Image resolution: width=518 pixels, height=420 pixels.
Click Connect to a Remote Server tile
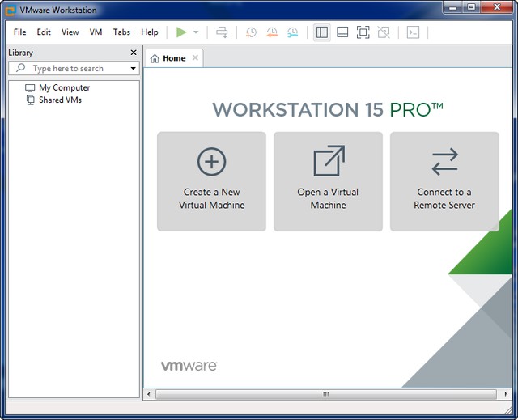pos(444,181)
